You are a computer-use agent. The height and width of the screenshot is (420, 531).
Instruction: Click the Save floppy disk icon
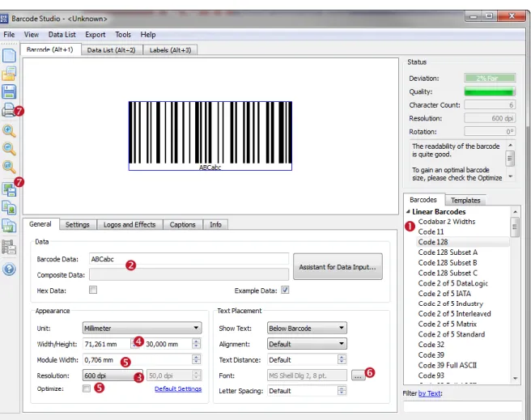(9, 91)
